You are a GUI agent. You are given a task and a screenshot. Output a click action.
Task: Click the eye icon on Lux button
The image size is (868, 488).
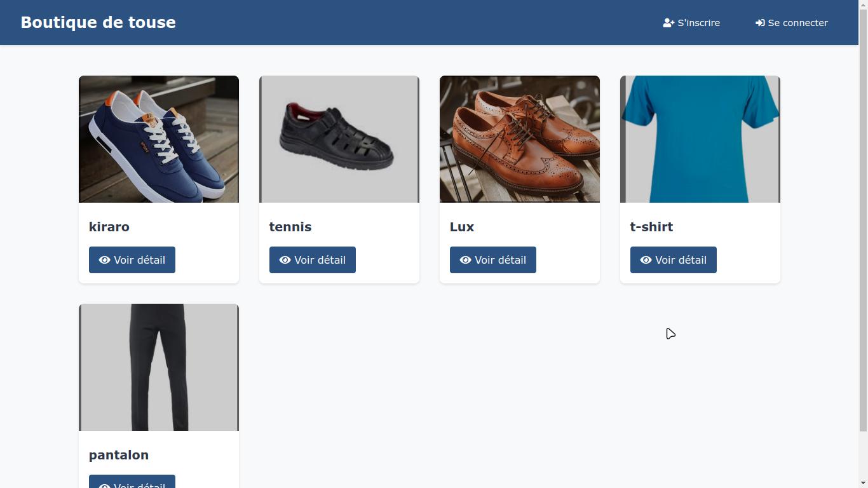click(466, 260)
